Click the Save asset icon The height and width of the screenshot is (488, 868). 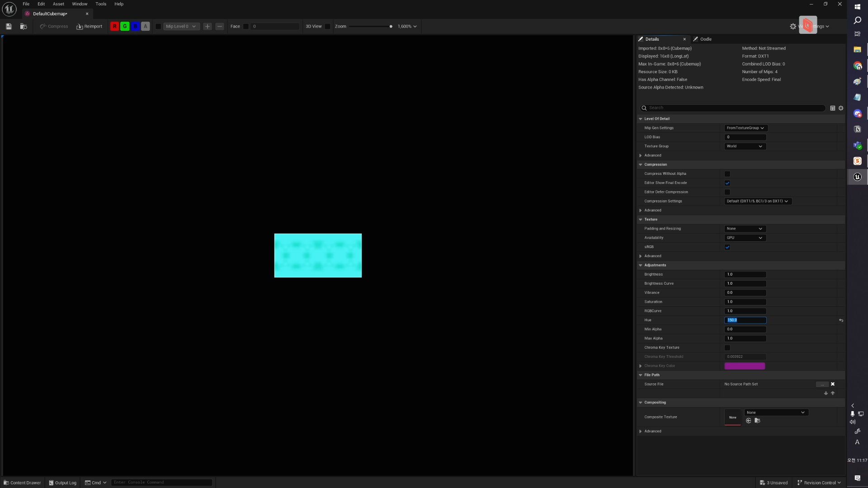point(9,27)
